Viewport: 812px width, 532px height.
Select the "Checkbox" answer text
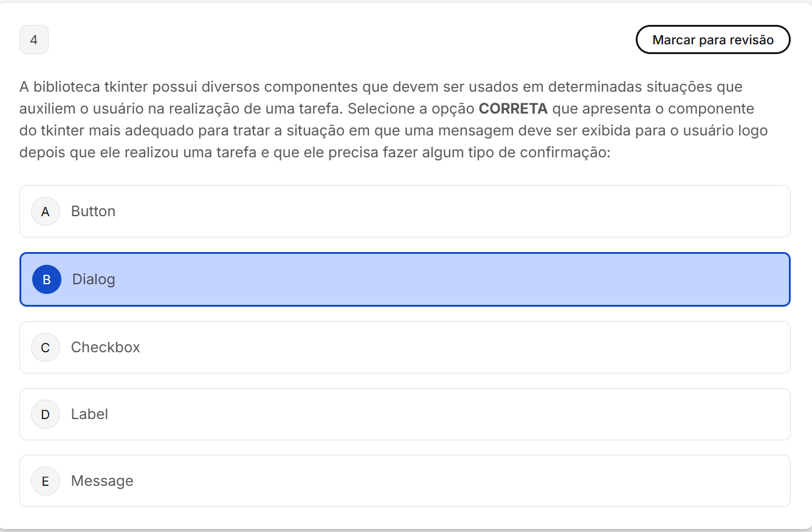tap(106, 347)
